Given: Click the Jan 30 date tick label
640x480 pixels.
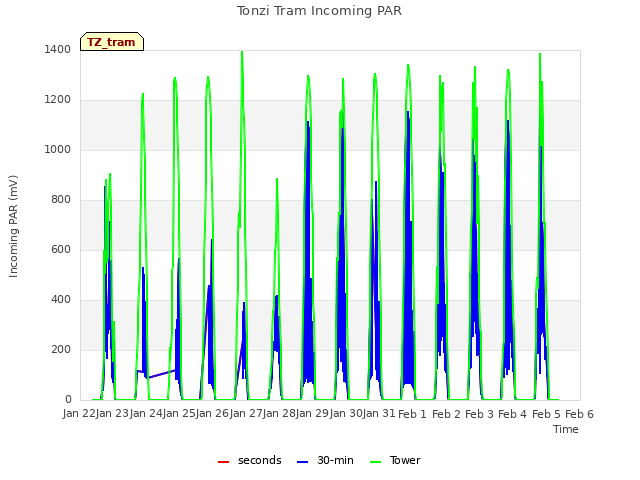Looking at the screenshot, I should (346, 414).
